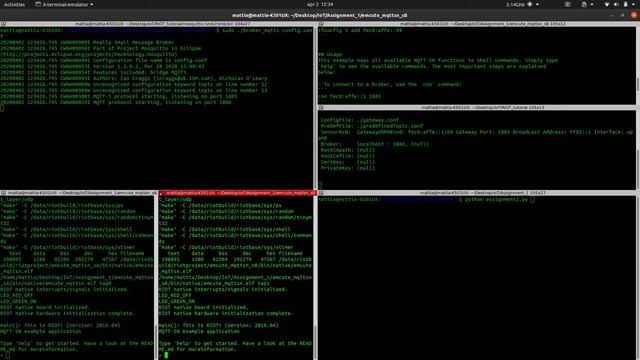Click the scrollbar of the bottom-middle tap1 pane
The height and width of the screenshot is (360, 640).
pos(315,278)
